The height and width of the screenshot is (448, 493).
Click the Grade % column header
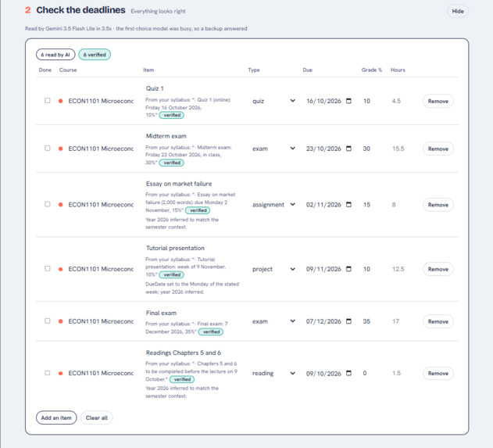click(372, 70)
